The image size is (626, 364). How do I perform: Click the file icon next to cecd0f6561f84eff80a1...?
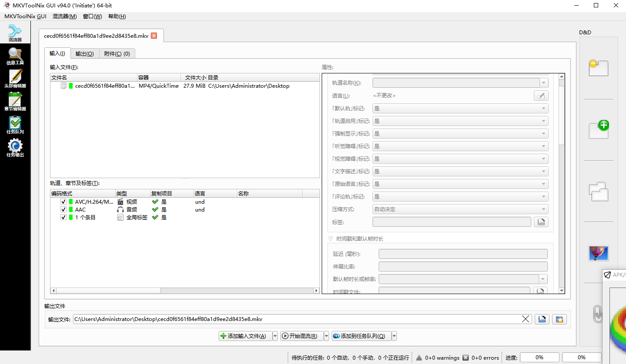(64, 86)
